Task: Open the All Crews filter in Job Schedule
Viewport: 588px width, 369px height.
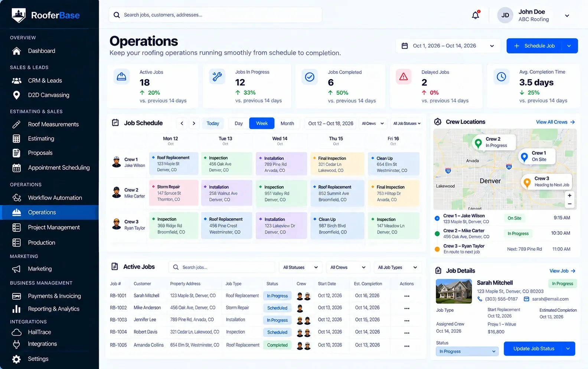Action: (x=373, y=123)
